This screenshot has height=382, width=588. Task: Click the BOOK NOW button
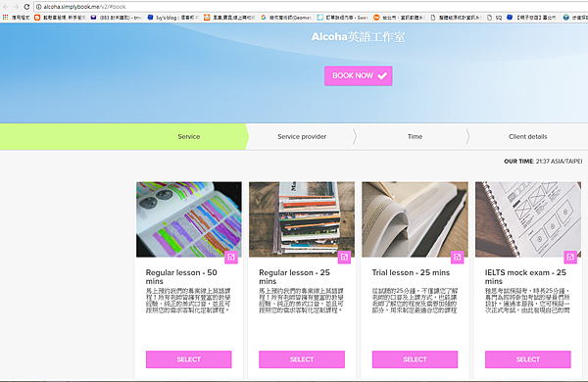[x=358, y=75]
